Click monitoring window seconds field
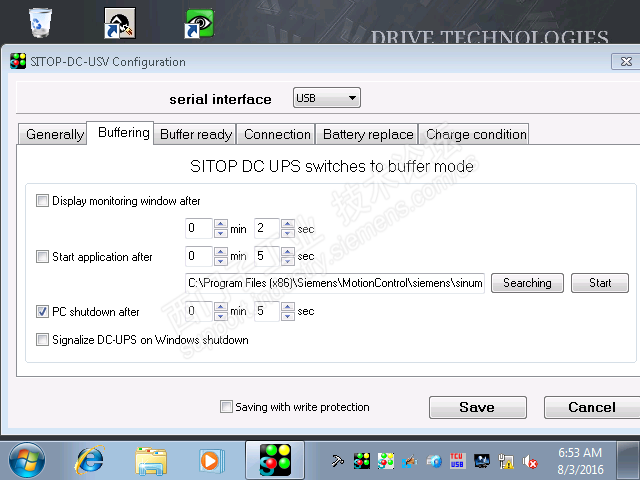 pos(267,228)
